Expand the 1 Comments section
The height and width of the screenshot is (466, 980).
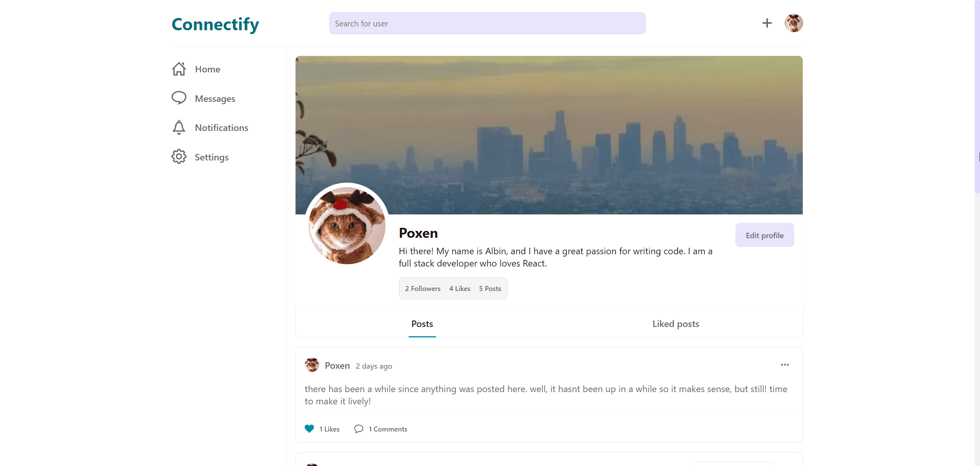[x=380, y=429]
